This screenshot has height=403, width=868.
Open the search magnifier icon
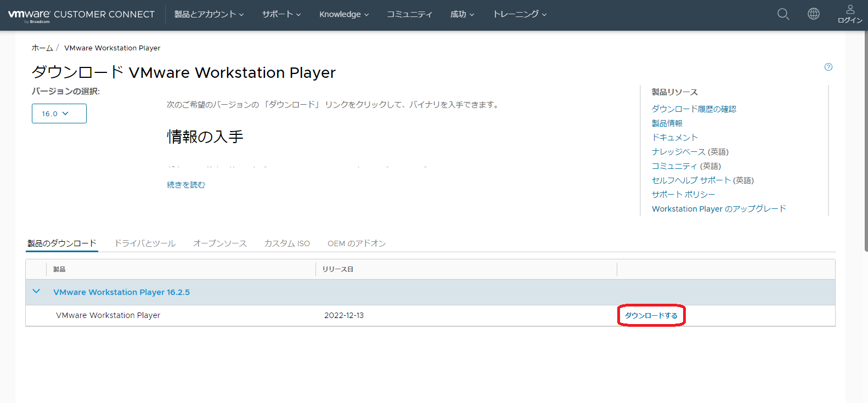coord(784,14)
